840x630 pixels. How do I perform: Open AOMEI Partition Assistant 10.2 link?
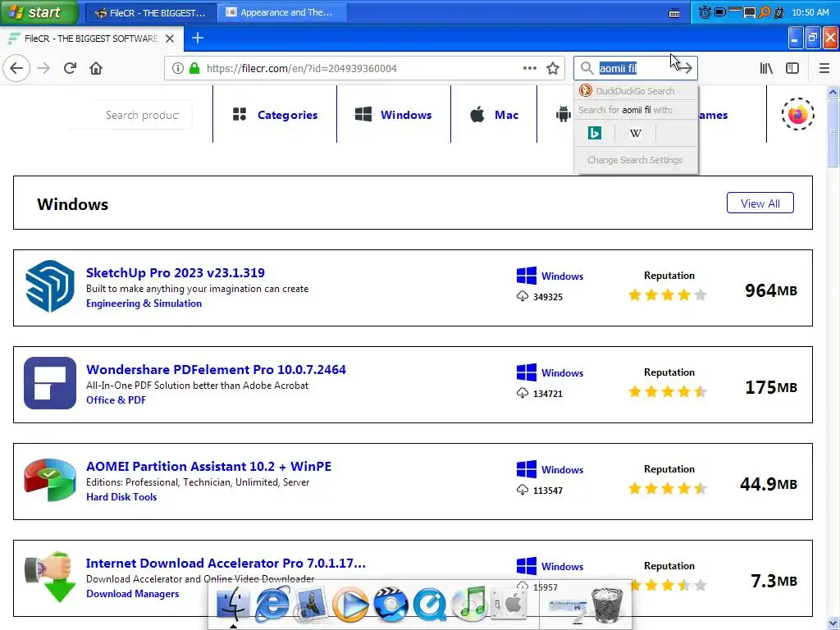208,467
